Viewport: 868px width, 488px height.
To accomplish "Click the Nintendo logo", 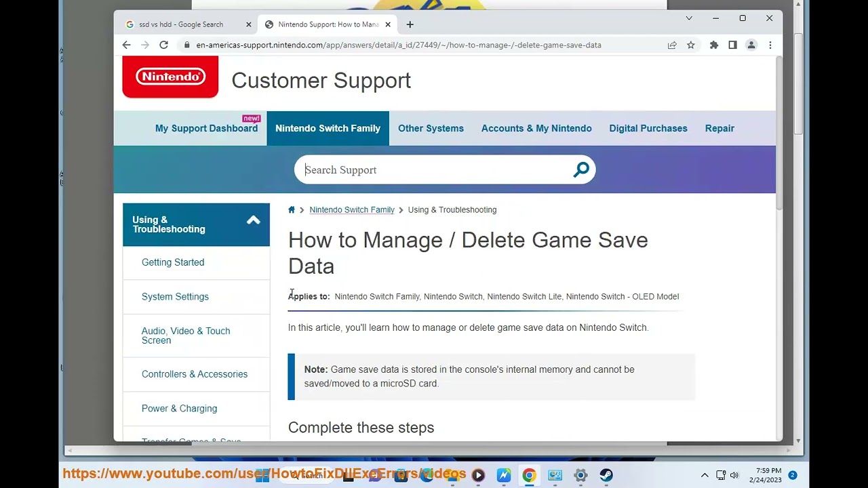I will [x=170, y=77].
